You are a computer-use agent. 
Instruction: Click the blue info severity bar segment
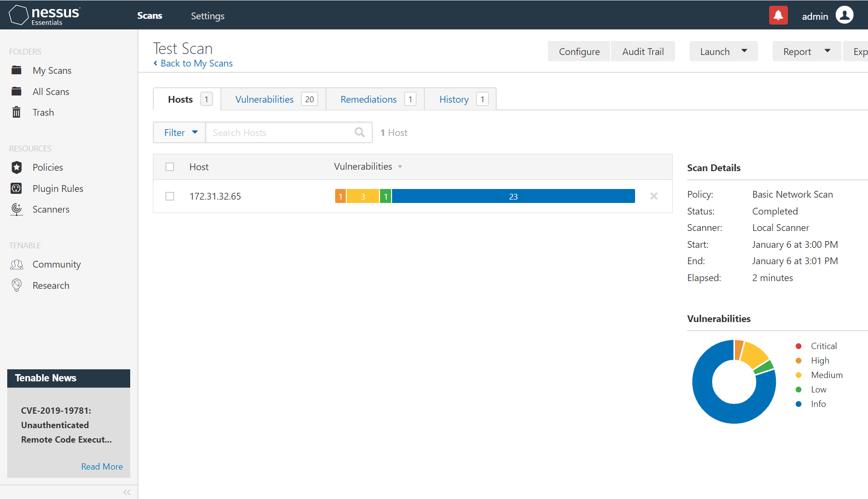[513, 196]
